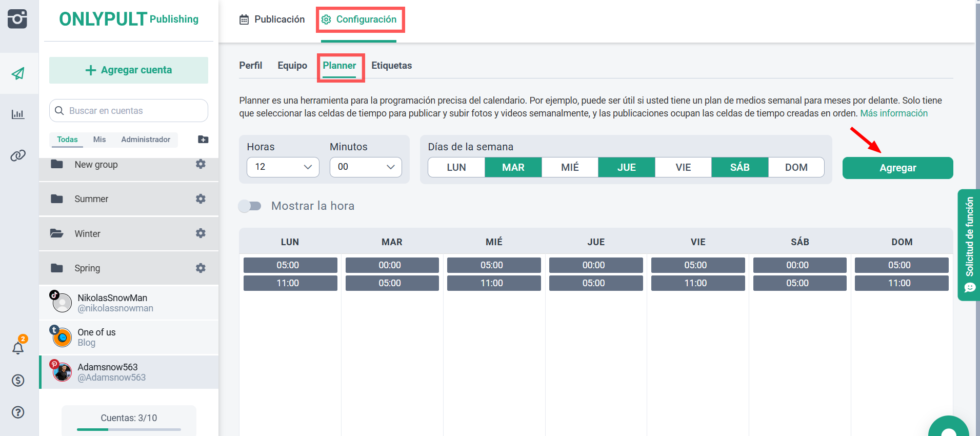Go to the Publicación tab
Viewport: 980px width, 436px height.
pos(272,19)
